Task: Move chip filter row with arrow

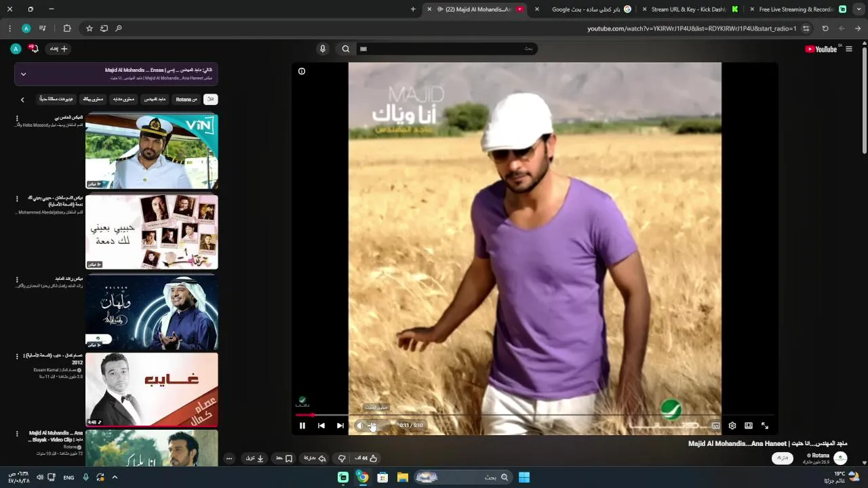Action: pyautogui.click(x=22, y=100)
